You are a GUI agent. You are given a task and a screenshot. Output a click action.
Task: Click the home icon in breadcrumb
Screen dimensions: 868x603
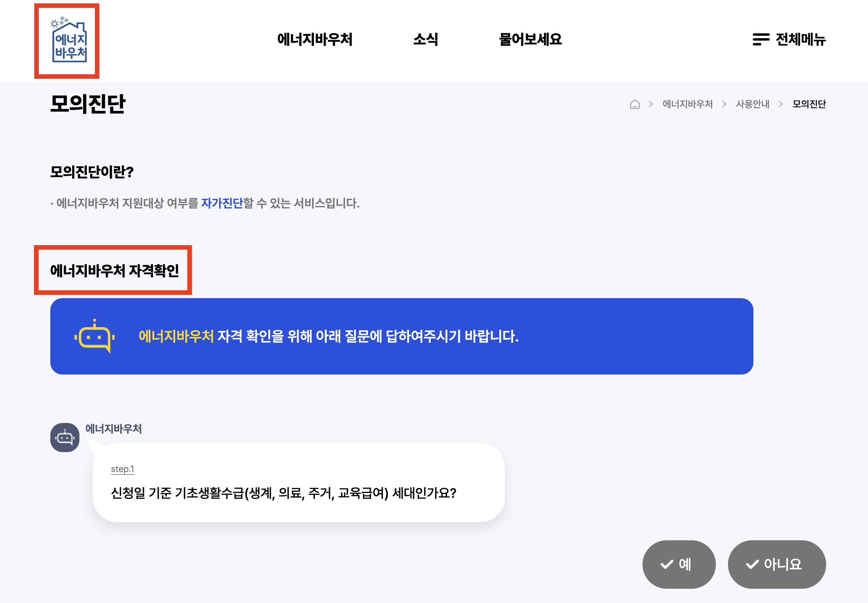pyautogui.click(x=634, y=104)
